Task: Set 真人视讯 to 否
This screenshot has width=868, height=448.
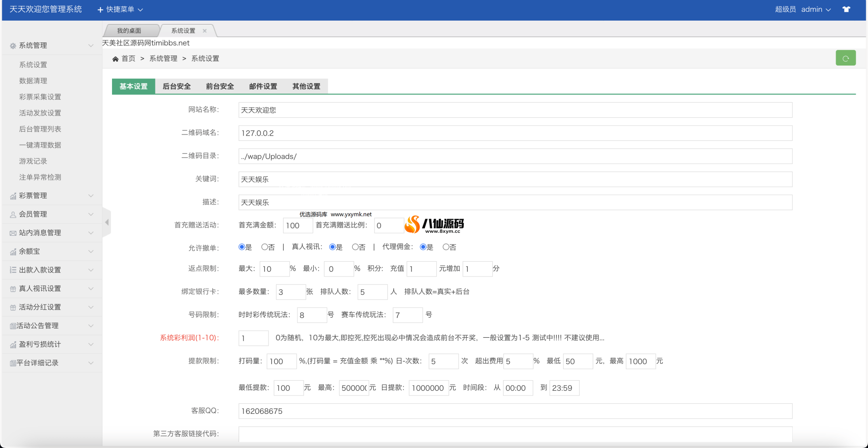Action: [x=355, y=247]
